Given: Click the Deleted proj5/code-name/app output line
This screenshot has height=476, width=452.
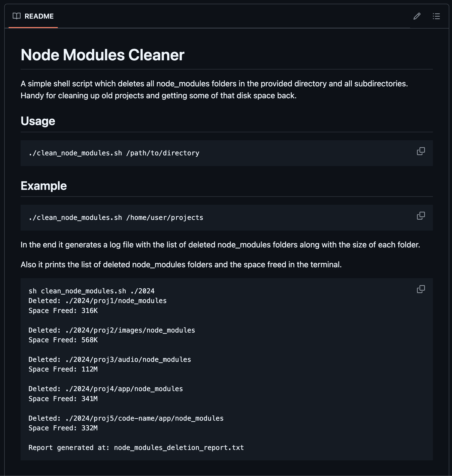Looking at the screenshot, I should tap(126, 418).
